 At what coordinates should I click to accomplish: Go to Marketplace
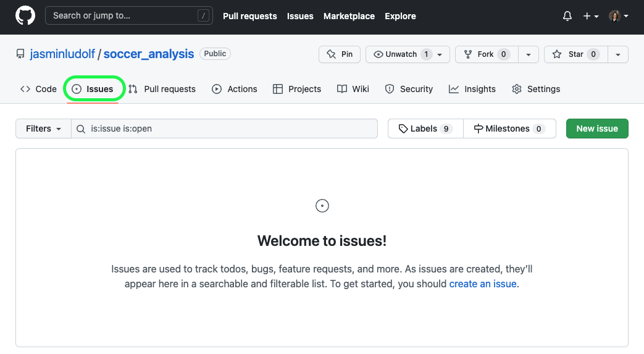point(349,16)
